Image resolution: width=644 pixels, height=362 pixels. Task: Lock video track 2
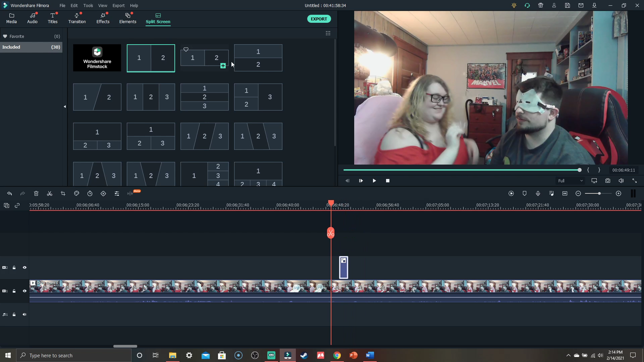pos(14,268)
